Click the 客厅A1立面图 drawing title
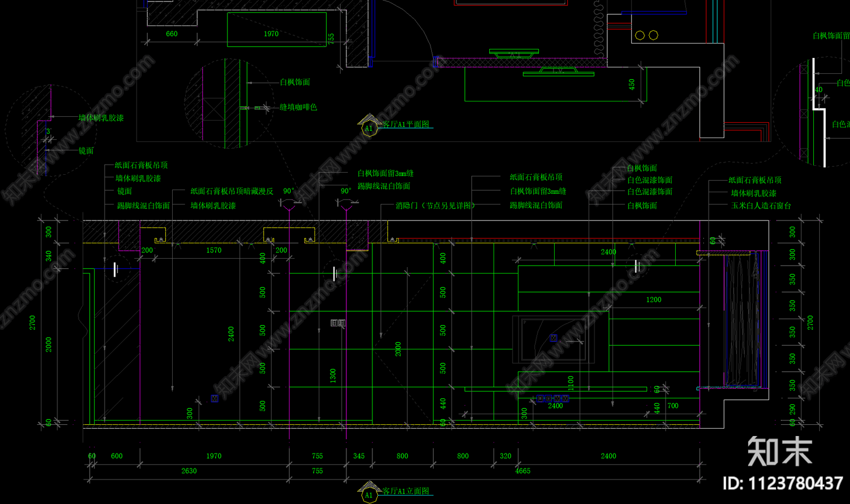 pyautogui.click(x=406, y=491)
